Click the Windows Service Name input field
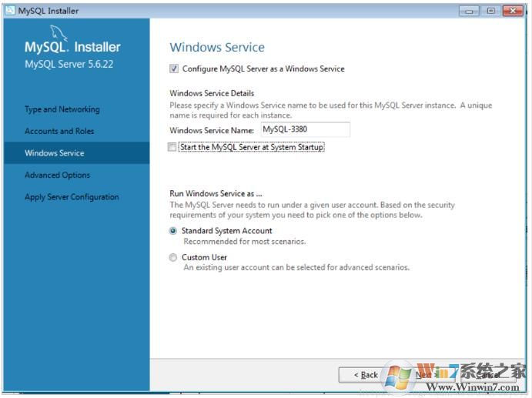The width and height of the screenshot is (532, 398). click(x=306, y=129)
